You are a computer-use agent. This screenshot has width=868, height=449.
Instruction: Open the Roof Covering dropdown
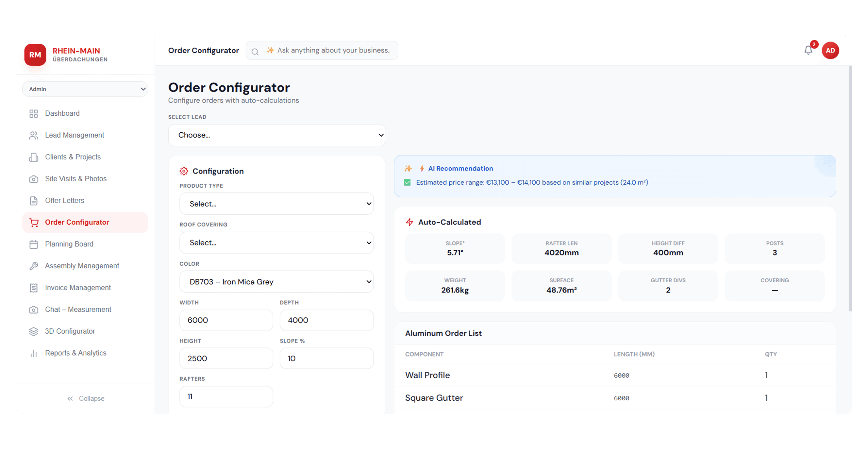[276, 242]
